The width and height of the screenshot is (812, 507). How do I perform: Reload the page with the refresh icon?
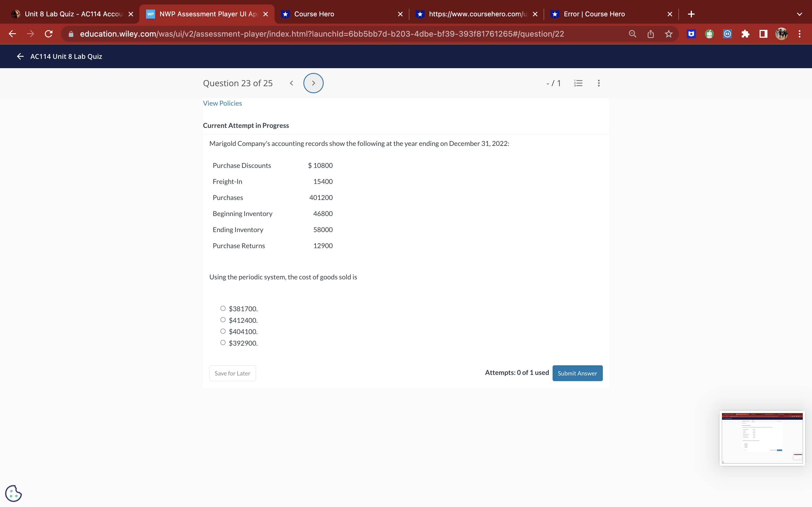click(49, 34)
